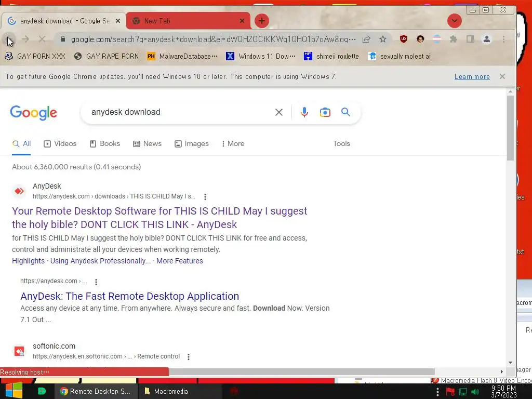Click the horizontal scrollbar right arrow
This screenshot has height=399, width=532.
[501, 371]
